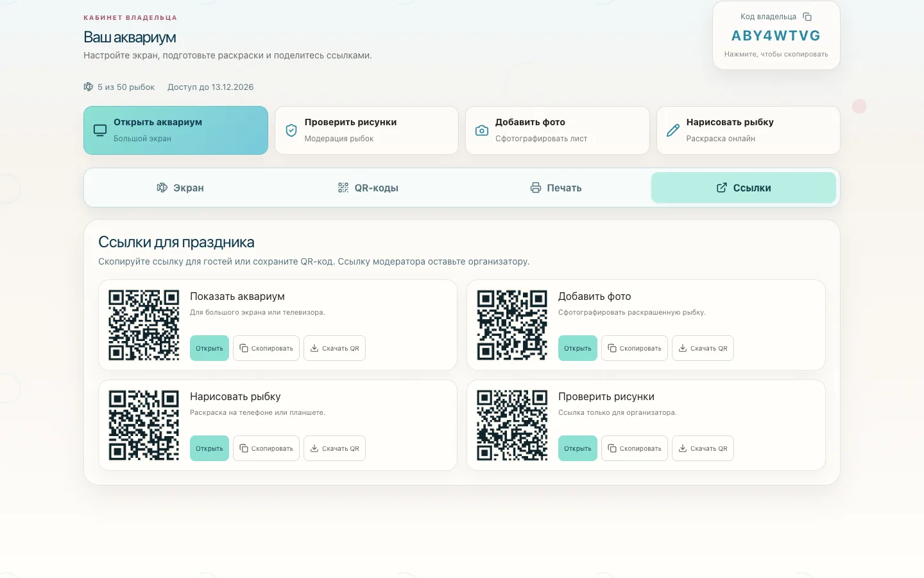Image resolution: width=924 pixels, height=578 pixels.
Task: Download QR for Нарисовать рыбку
Action: (334, 448)
